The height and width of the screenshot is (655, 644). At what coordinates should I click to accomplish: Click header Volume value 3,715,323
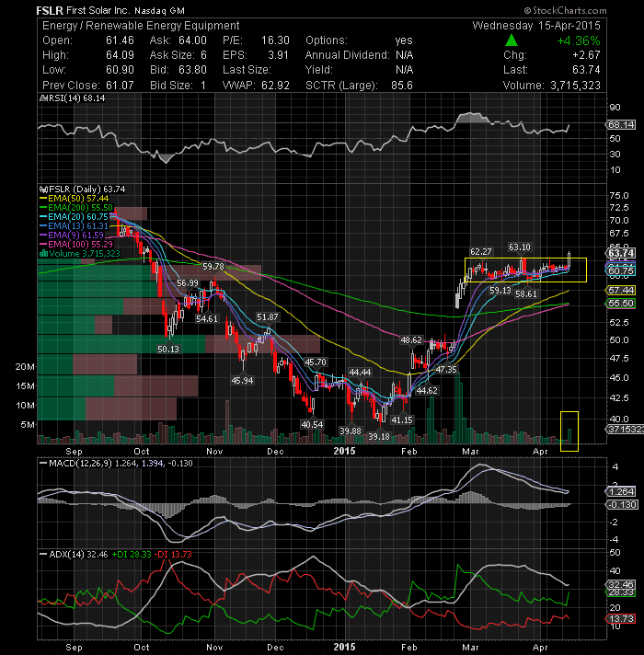click(575, 86)
